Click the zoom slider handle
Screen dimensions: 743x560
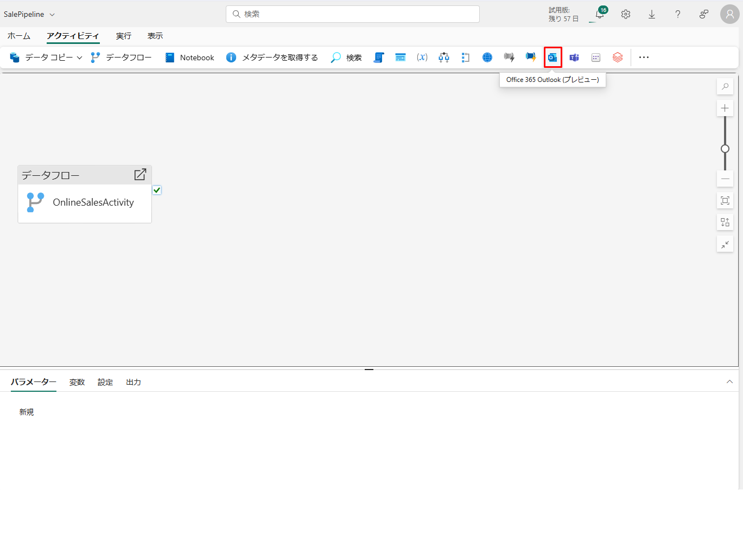coord(725,149)
